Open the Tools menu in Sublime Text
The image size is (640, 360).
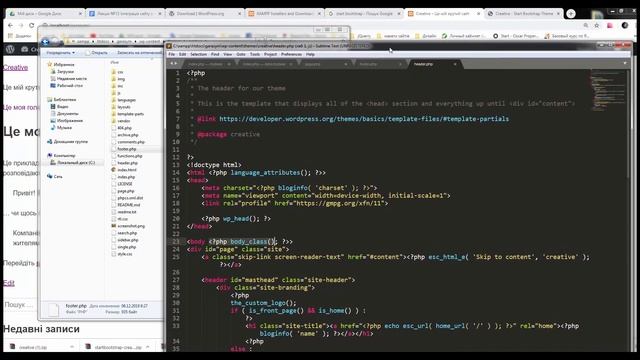pyautogui.click(x=255, y=54)
